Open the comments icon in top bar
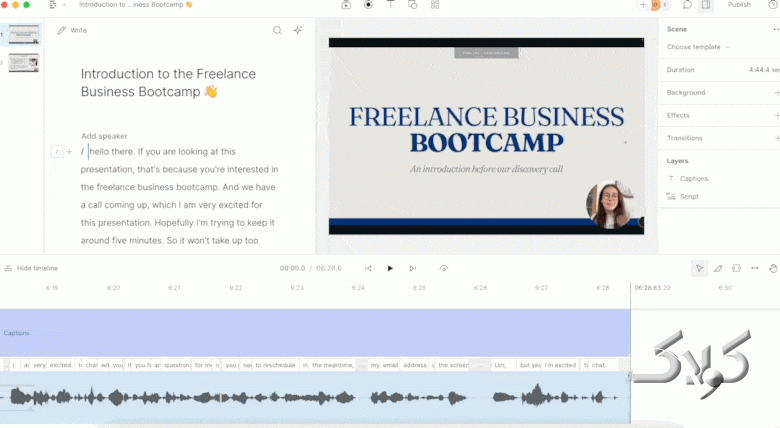 [x=687, y=5]
